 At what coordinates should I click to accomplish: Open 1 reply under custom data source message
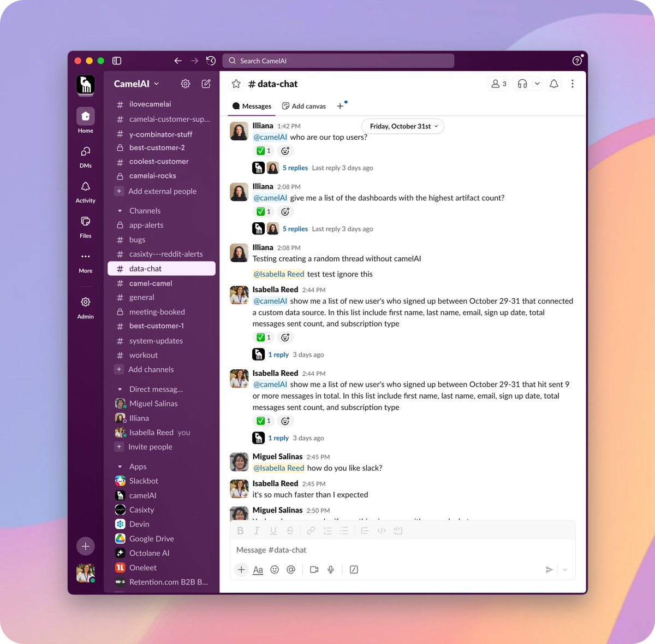click(x=278, y=355)
